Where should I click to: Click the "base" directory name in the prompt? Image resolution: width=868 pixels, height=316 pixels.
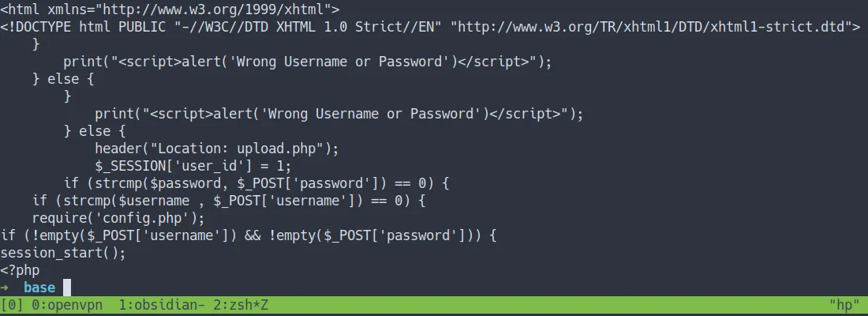[39, 288]
